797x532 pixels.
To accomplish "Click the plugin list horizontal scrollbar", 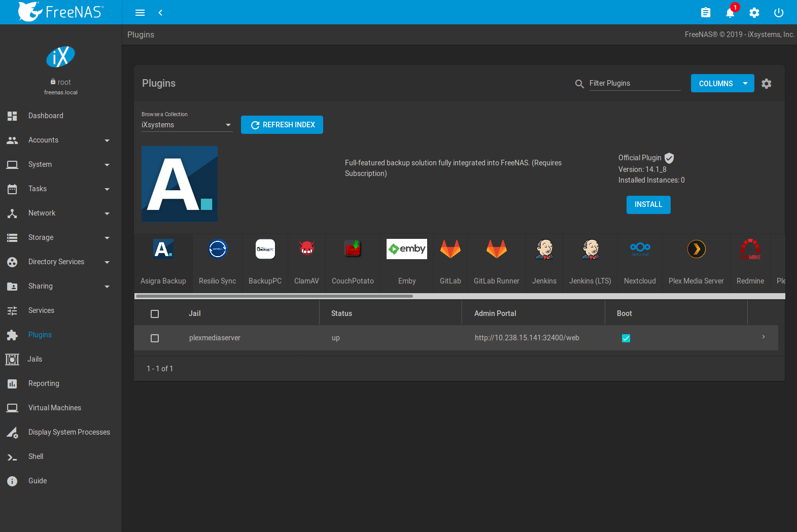I will [274, 296].
